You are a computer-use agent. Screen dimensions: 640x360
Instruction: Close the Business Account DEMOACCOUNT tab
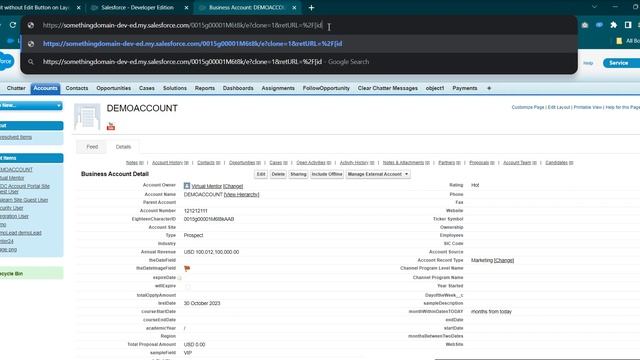pyautogui.click(x=294, y=8)
